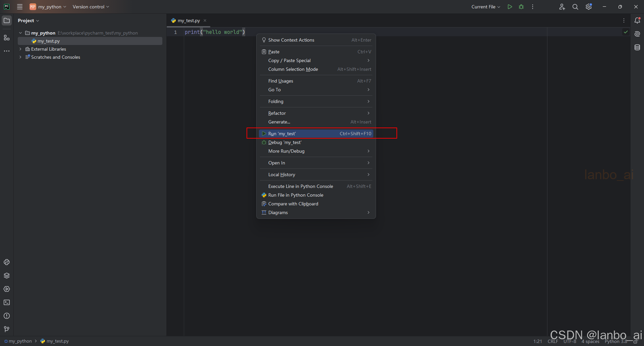Run the current file with the play icon
The width and height of the screenshot is (644, 346).
coord(509,7)
